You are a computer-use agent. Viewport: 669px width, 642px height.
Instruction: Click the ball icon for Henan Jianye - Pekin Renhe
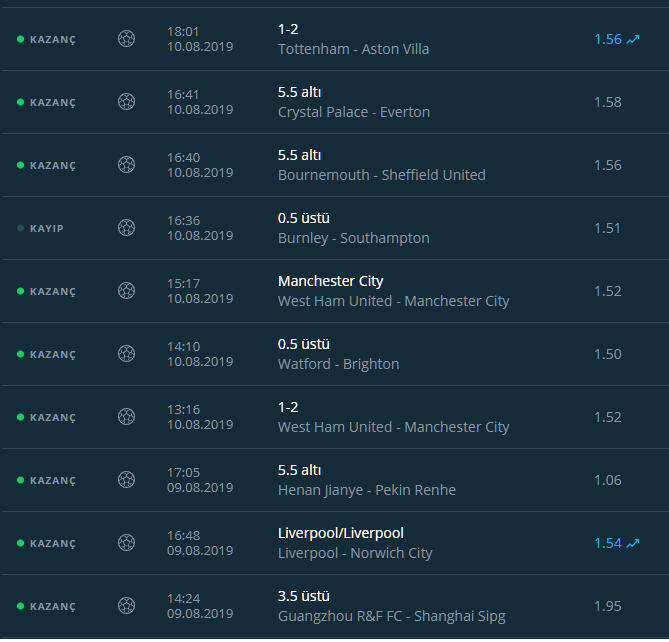[x=126, y=480]
